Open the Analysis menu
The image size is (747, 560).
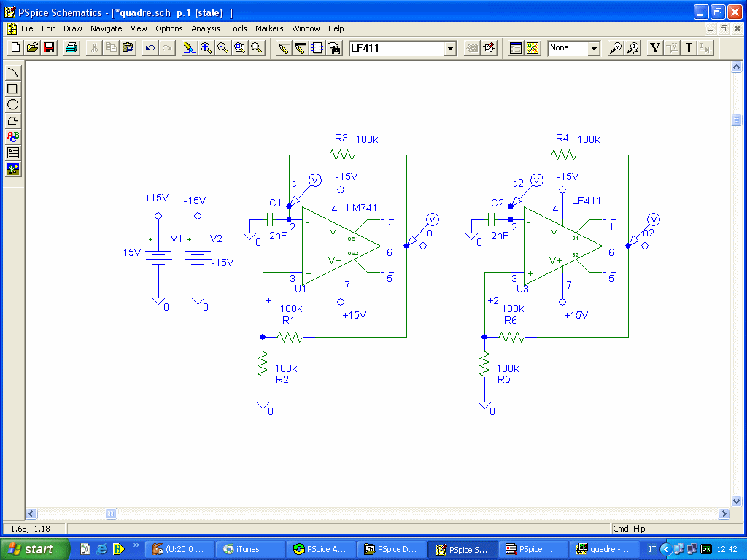point(205,28)
